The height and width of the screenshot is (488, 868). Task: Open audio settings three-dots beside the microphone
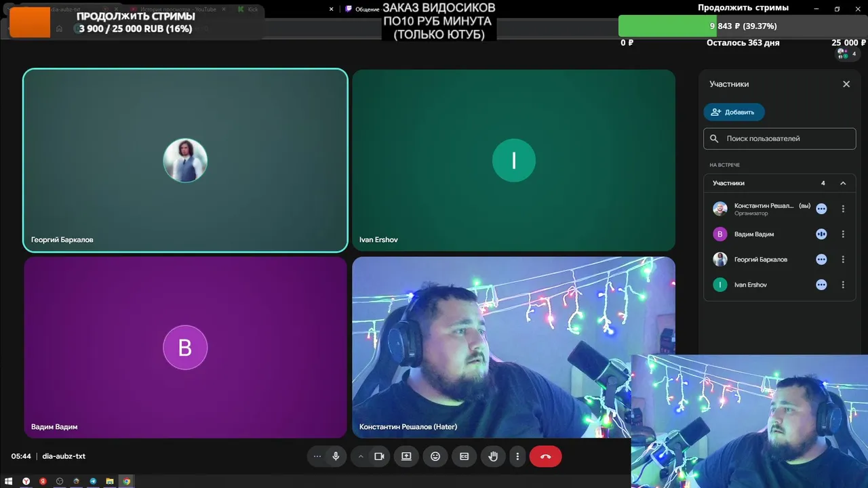[317, 457]
